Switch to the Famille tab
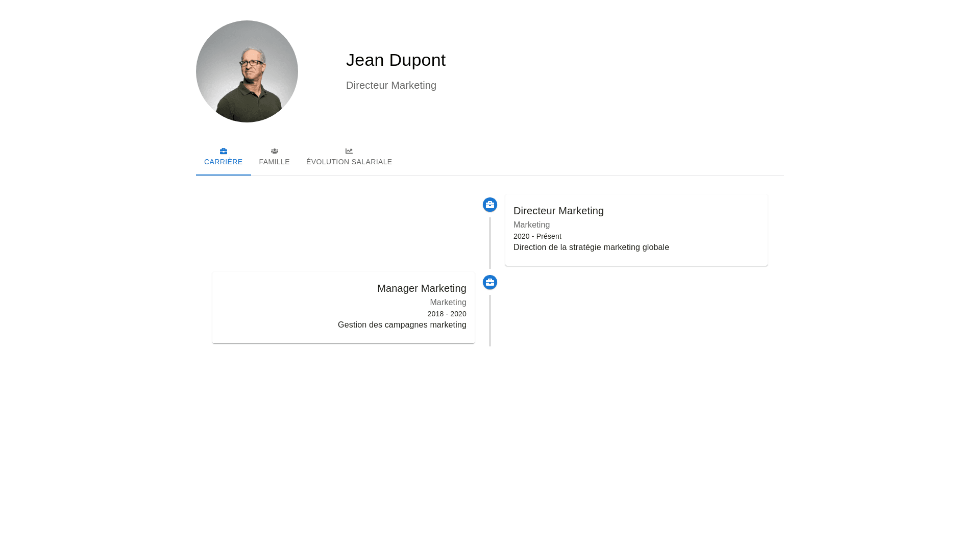Viewport: 980px width, 551px height. tap(274, 162)
